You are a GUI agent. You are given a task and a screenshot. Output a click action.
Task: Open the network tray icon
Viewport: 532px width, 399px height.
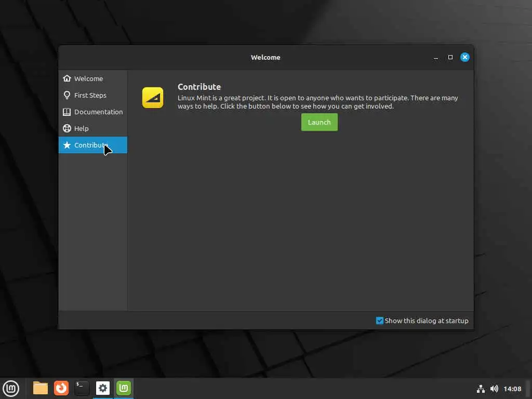pyautogui.click(x=481, y=389)
